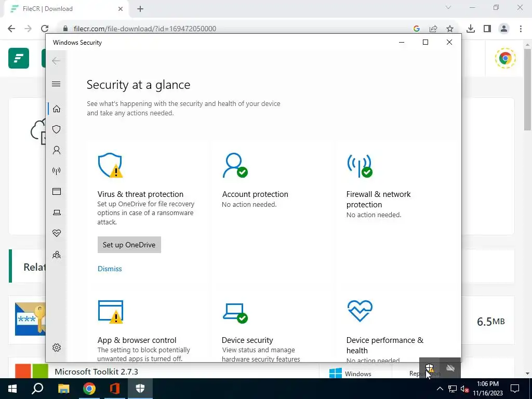
Task: Go back in Chrome browser
Action: tap(11, 29)
